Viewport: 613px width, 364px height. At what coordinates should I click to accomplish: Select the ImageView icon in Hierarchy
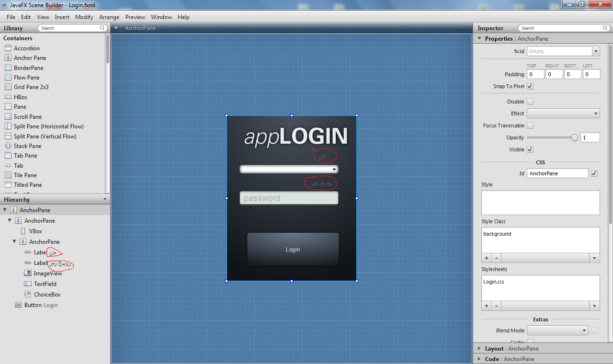[x=28, y=273]
